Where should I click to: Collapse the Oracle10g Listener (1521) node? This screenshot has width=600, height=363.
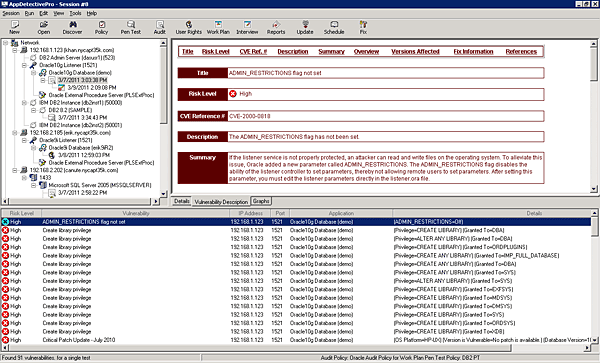[x=24, y=65]
